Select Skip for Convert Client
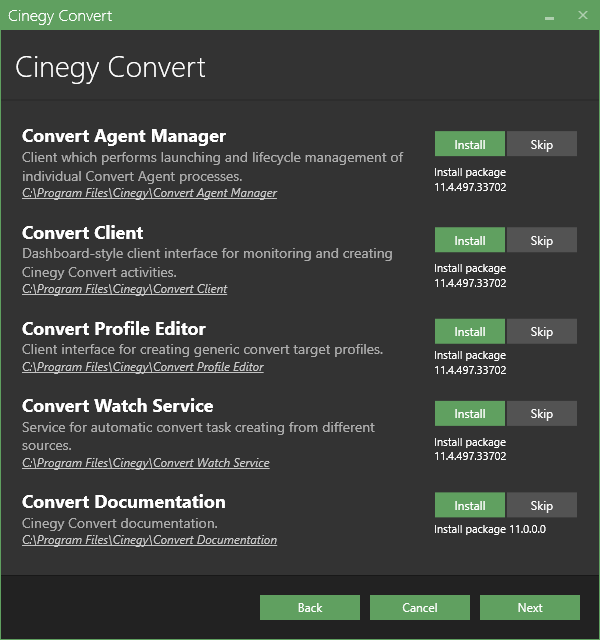This screenshot has width=600, height=640. [x=542, y=240]
